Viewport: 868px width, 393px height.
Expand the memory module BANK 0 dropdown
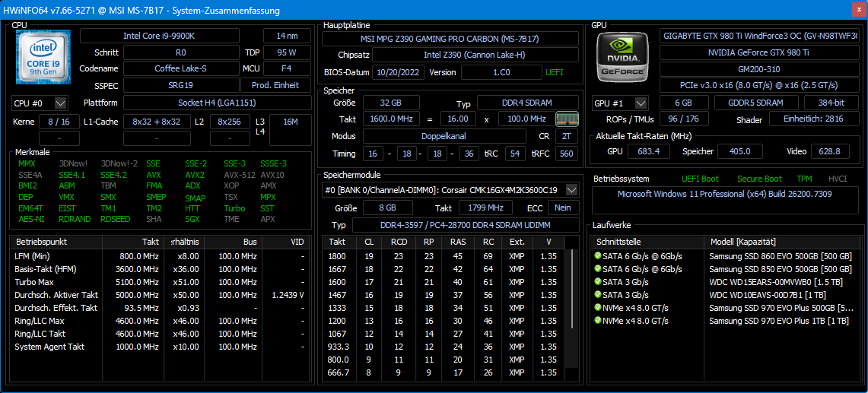pyautogui.click(x=571, y=190)
